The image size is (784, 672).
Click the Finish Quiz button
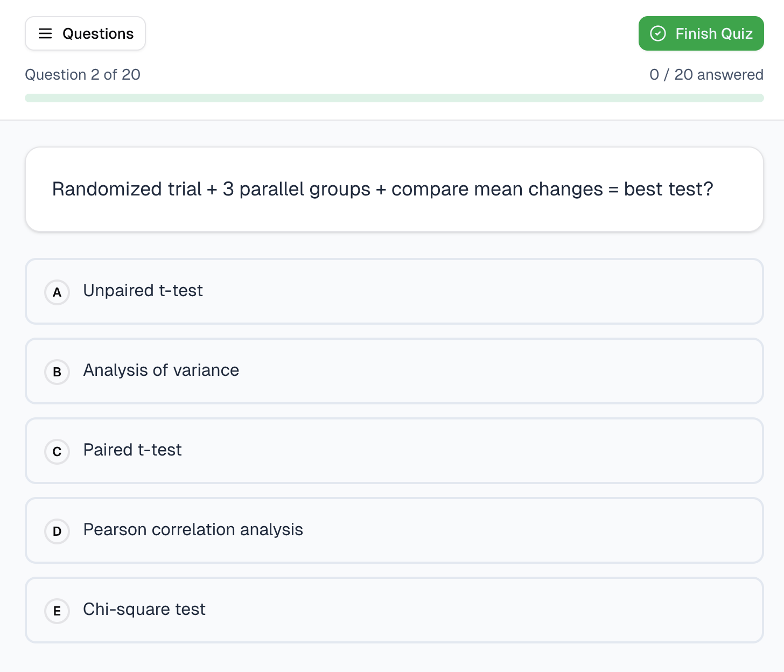(x=701, y=33)
